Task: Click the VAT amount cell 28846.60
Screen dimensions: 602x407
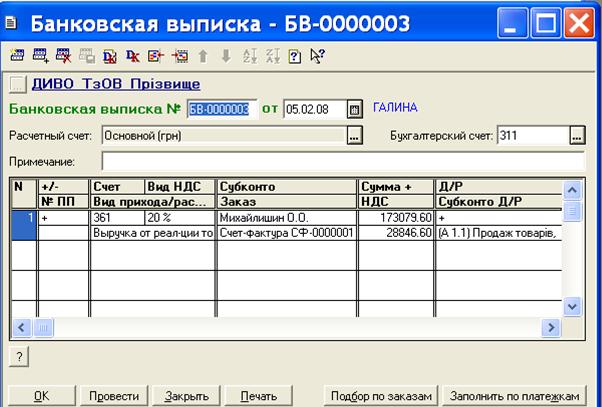Action: [396, 233]
